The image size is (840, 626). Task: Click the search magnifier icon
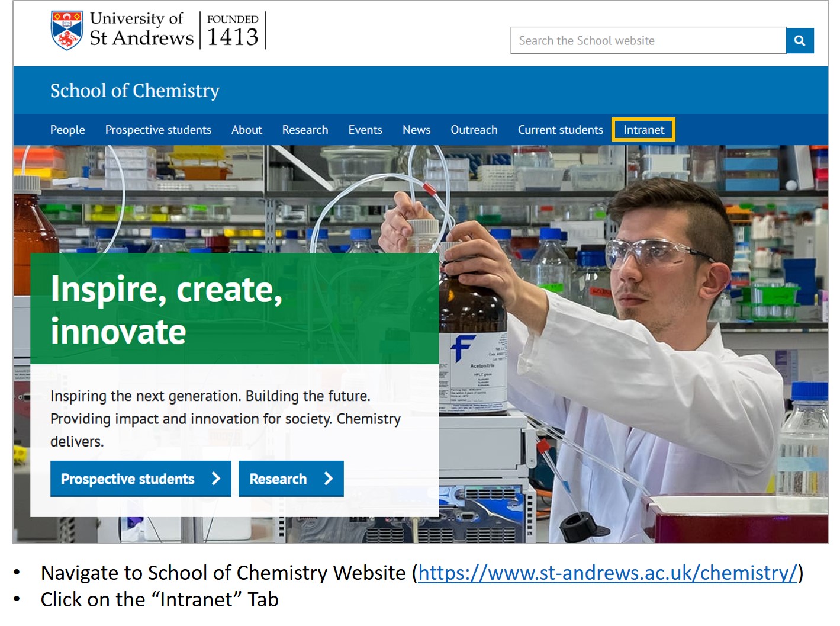(x=800, y=40)
